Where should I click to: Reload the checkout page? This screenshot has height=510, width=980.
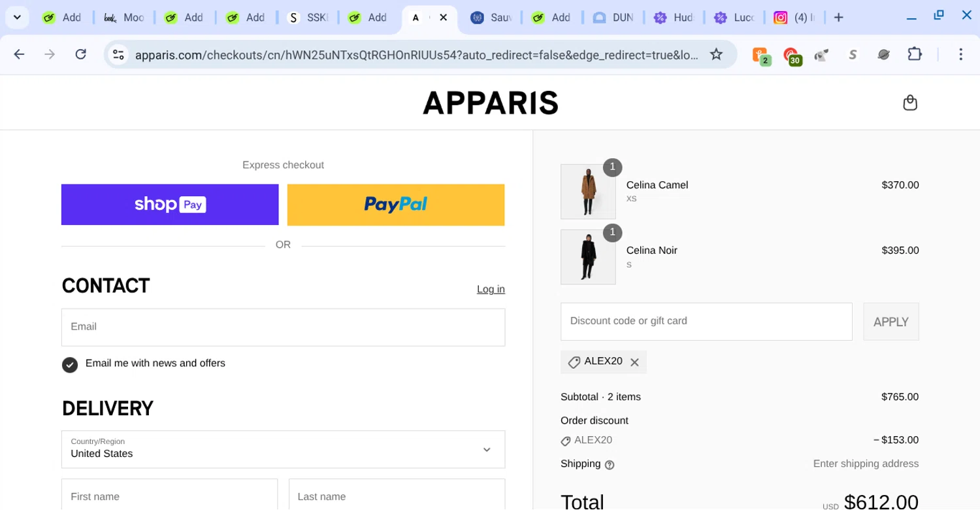point(81,54)
